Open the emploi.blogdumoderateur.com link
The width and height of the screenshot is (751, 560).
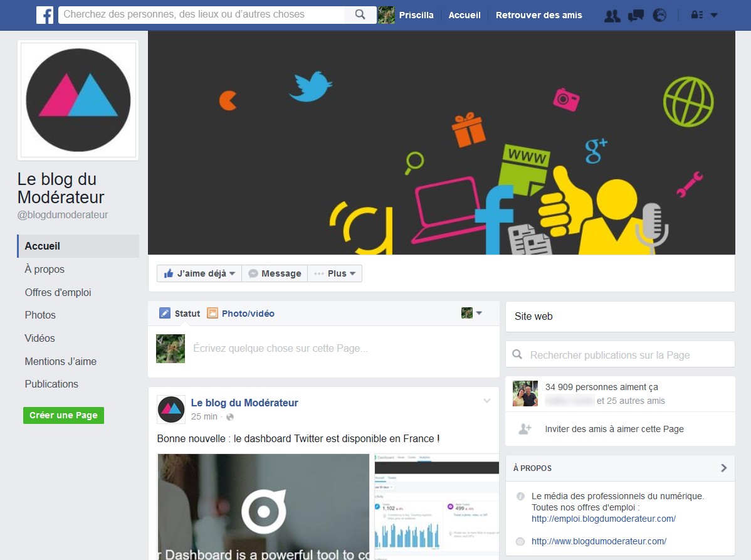(603, 519)
